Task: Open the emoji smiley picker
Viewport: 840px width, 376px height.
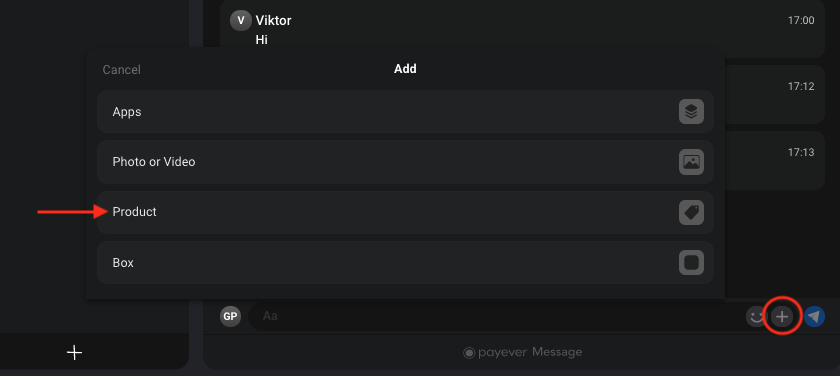Action: (x=756, y=317)
